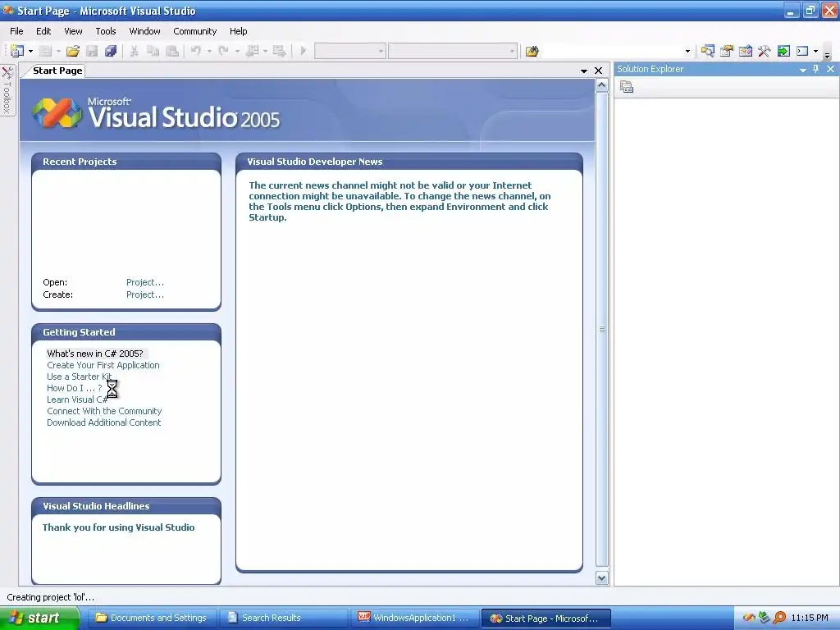The width and height of the screenshot is (840, 630).
Task: Click the Start Page scroll up arrow
Action: [x=601, y=85]
